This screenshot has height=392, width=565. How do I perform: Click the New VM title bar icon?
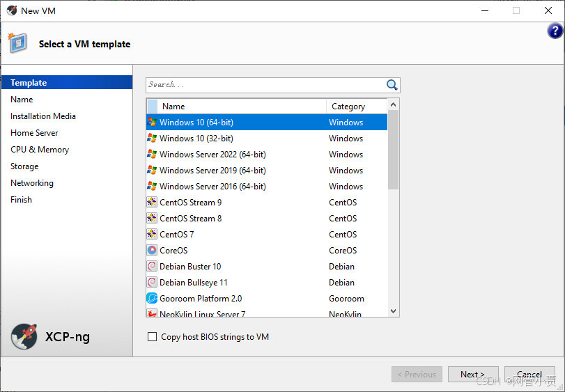pyautogui.click(x=12, y=10)
